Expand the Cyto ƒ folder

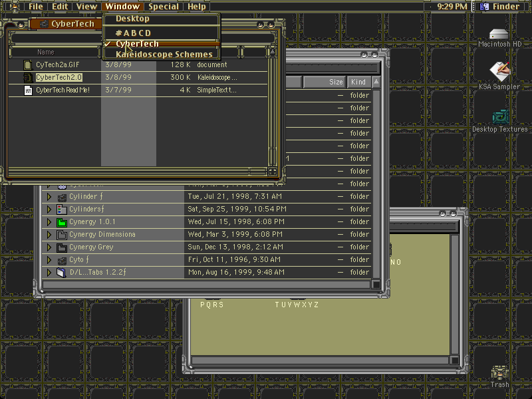49,260
